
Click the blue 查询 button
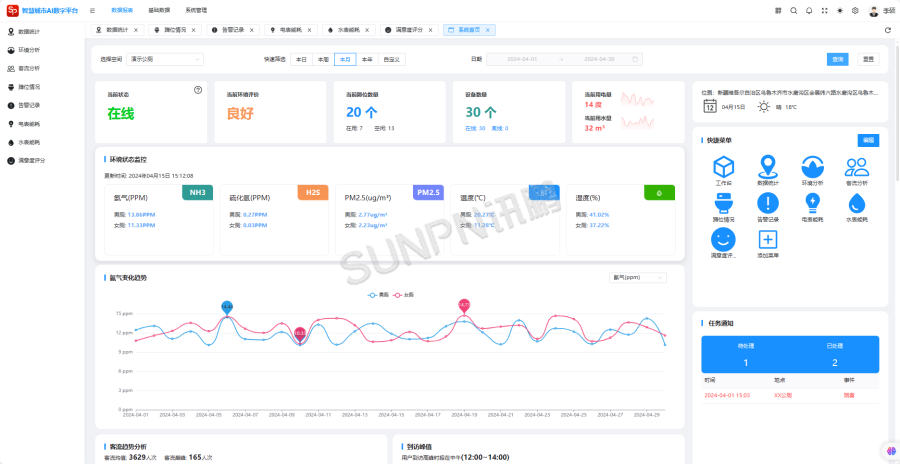(838, 59)
